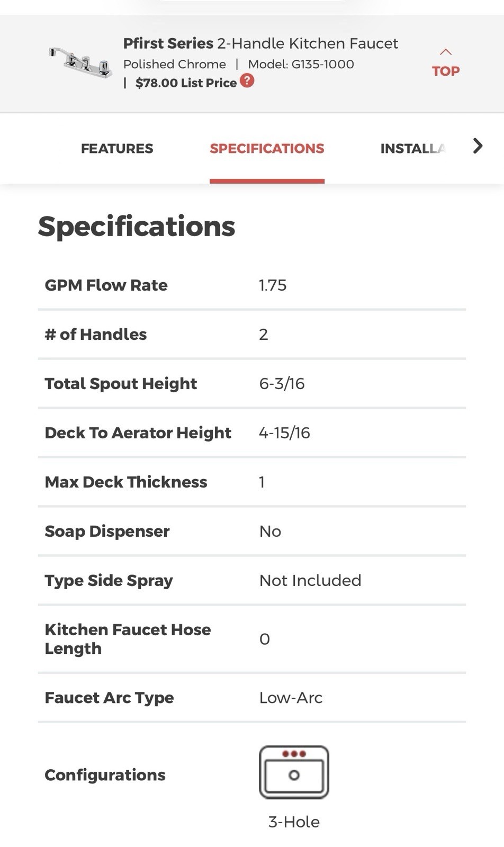Select the Specifications tab
This screenshot has height=847, width=504.
click(x=267, y=149)
